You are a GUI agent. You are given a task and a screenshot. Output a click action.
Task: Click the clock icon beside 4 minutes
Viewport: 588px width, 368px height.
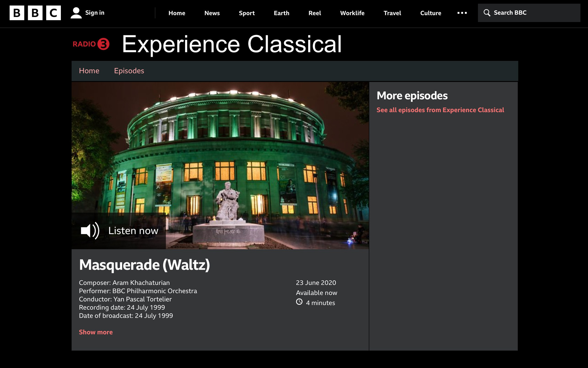pyautogui.click(x=299, y=302)
